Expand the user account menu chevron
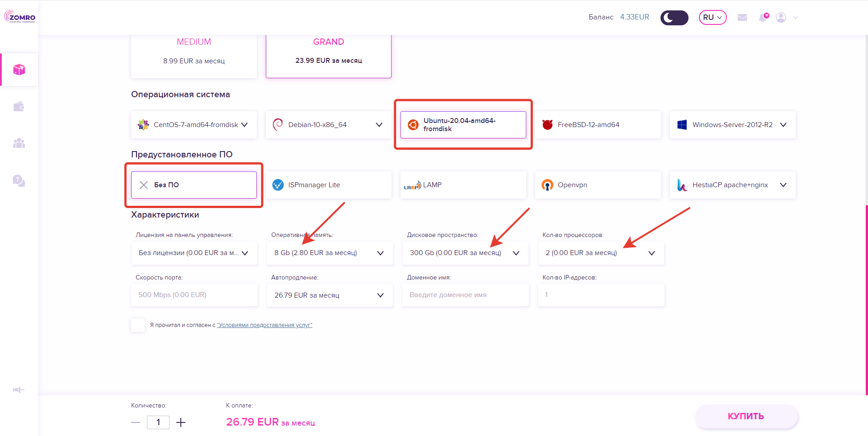The width and height of the screenshot is (868, 436). 795,18
